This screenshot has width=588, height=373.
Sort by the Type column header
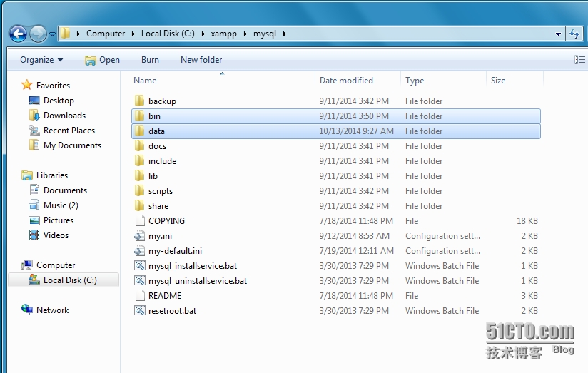point(415,81)
